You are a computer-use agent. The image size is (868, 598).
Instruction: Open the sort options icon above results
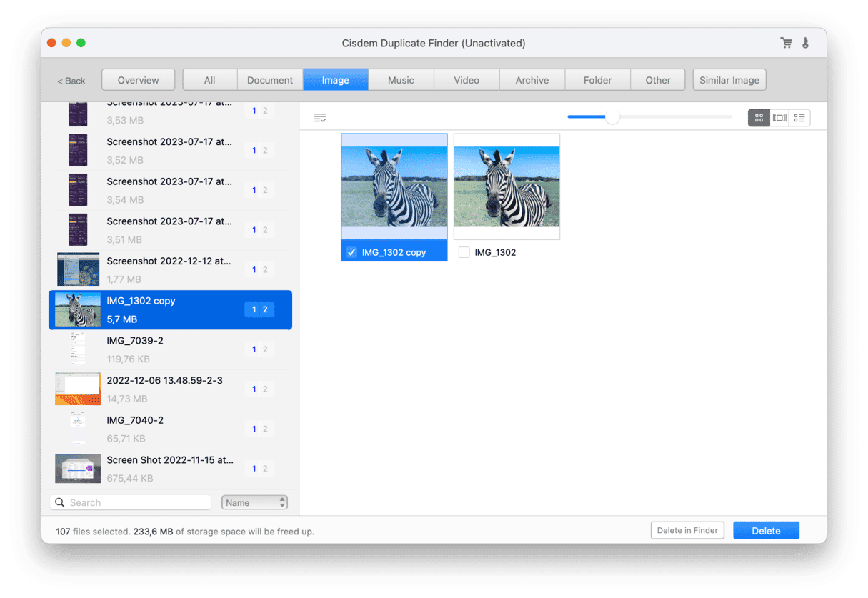pos(319,117)
